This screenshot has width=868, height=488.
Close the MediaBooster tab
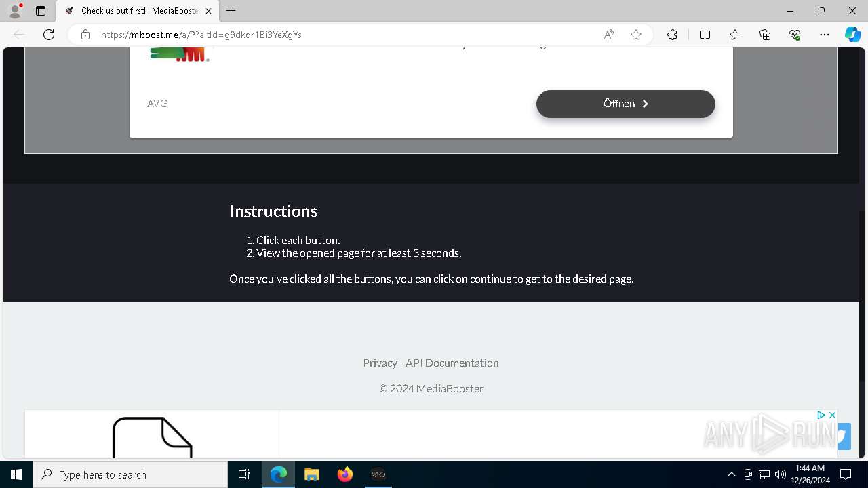tap(209, 11)
